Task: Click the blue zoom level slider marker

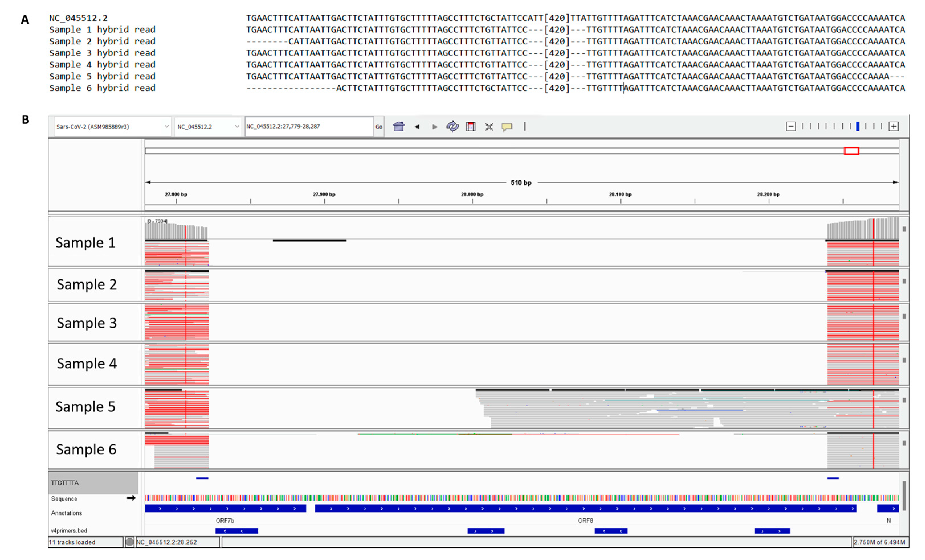Action: [858, 126]
